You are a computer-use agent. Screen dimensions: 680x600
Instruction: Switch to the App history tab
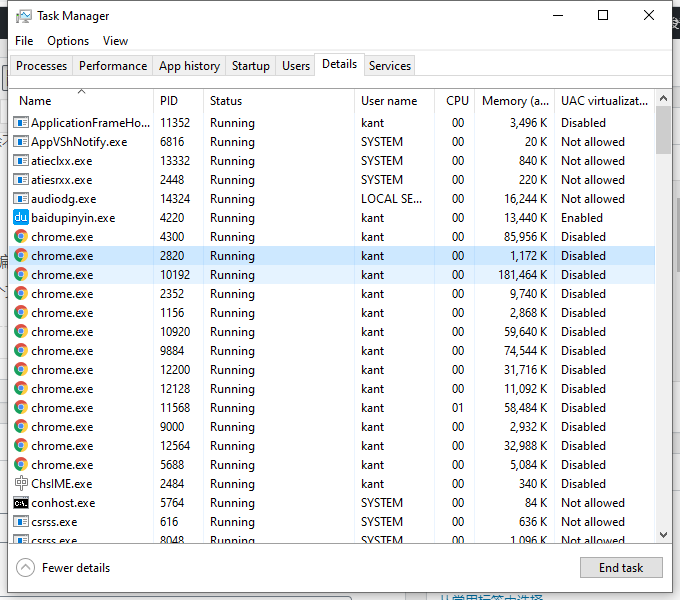click(x=189, y=66)
